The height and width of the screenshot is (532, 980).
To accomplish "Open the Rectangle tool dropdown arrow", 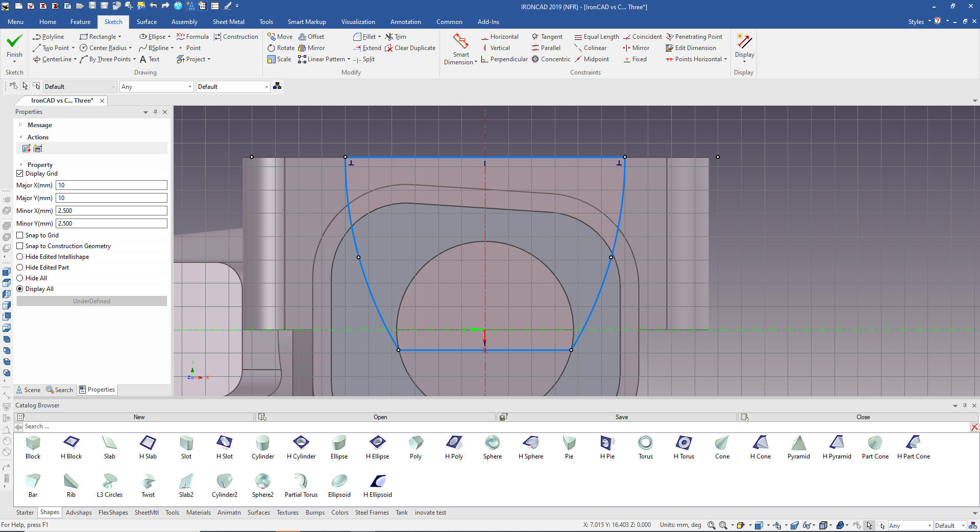I will tap(119, 37).
